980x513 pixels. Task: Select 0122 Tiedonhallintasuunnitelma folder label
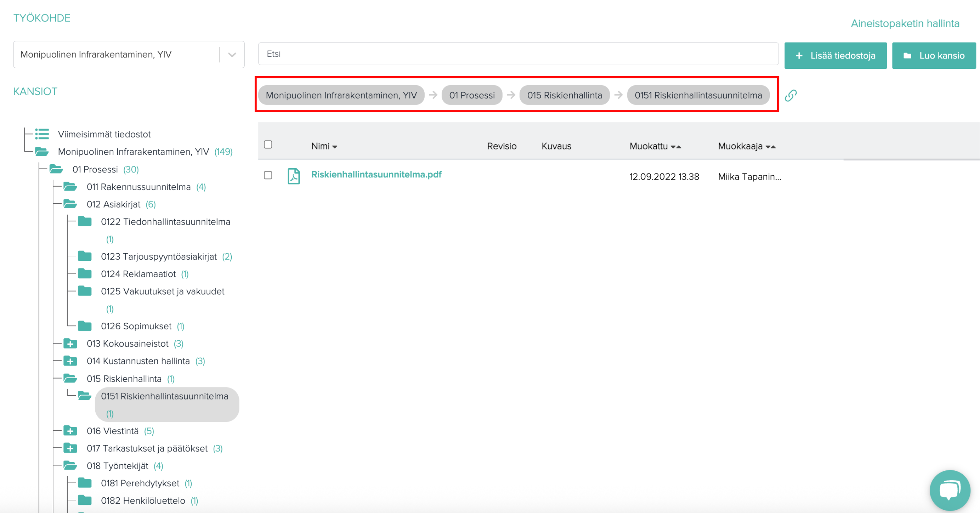coord(166,221)
